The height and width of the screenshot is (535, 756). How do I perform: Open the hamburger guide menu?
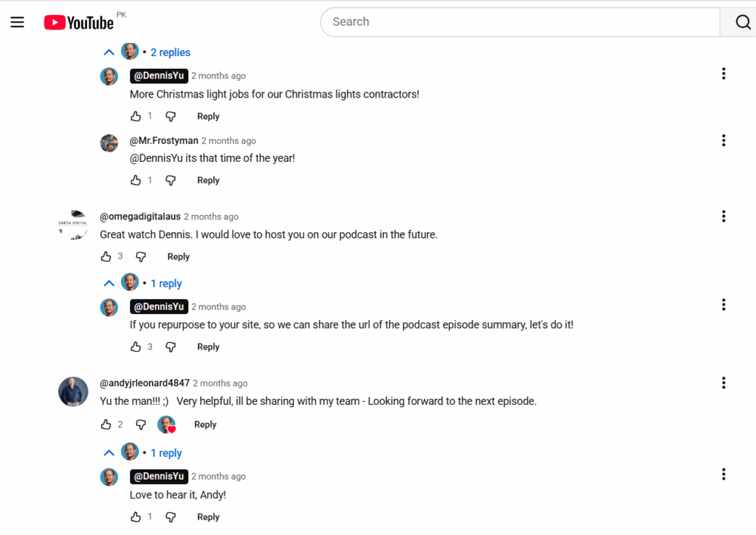tap(18, 22)
